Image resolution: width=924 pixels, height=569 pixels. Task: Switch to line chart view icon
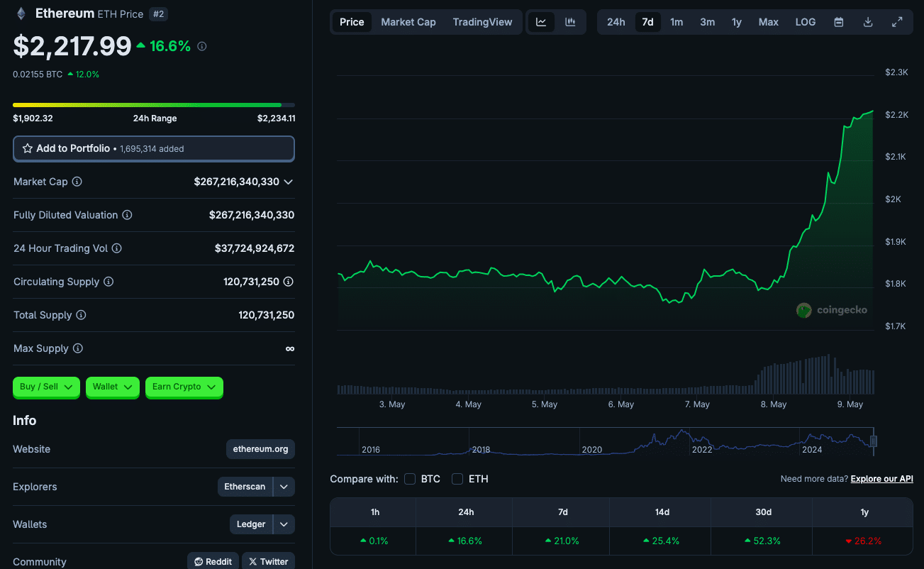(541, 22)
